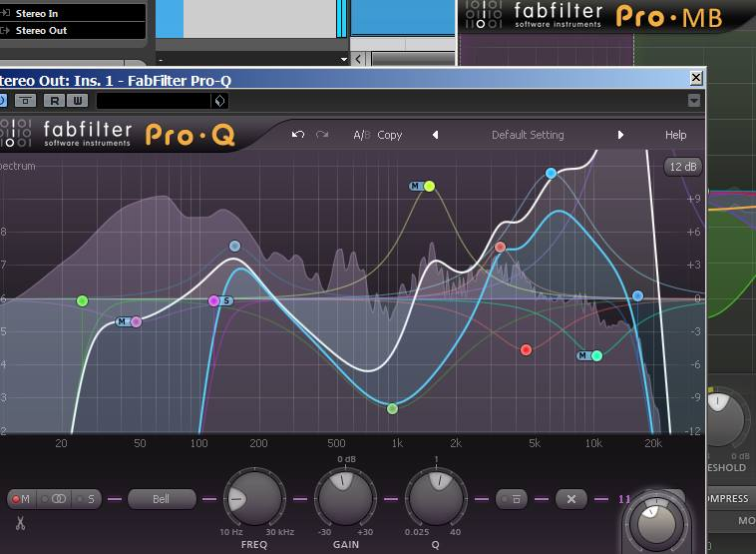Select the red band at -5 dB near 4.5k

(526, 350)
